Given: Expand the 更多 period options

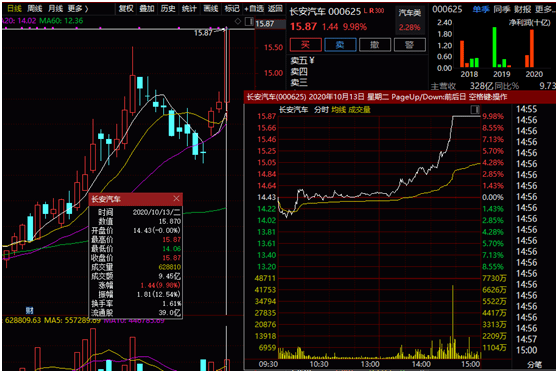Looking at the screenshot, I should (x=77, y=9).
